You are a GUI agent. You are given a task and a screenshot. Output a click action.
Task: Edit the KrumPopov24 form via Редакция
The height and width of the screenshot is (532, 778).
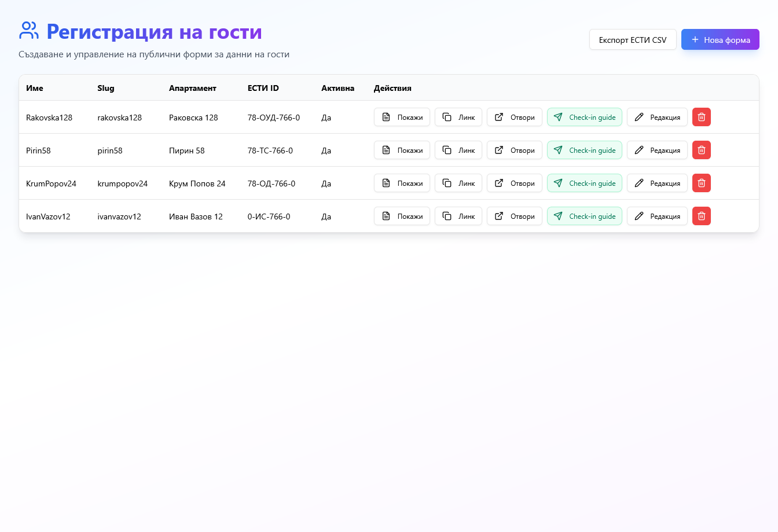tap(657, 183)
